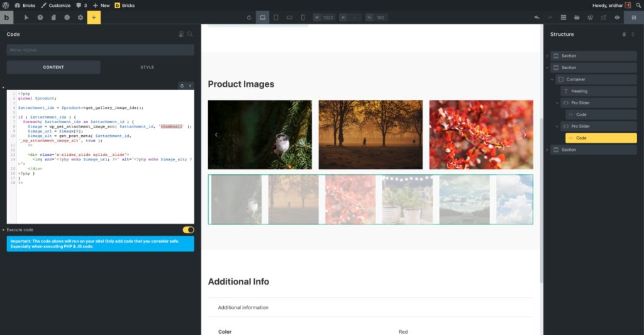644x335 pixels.
Task: Open the New content menu
Action: [x=101, y=5]
